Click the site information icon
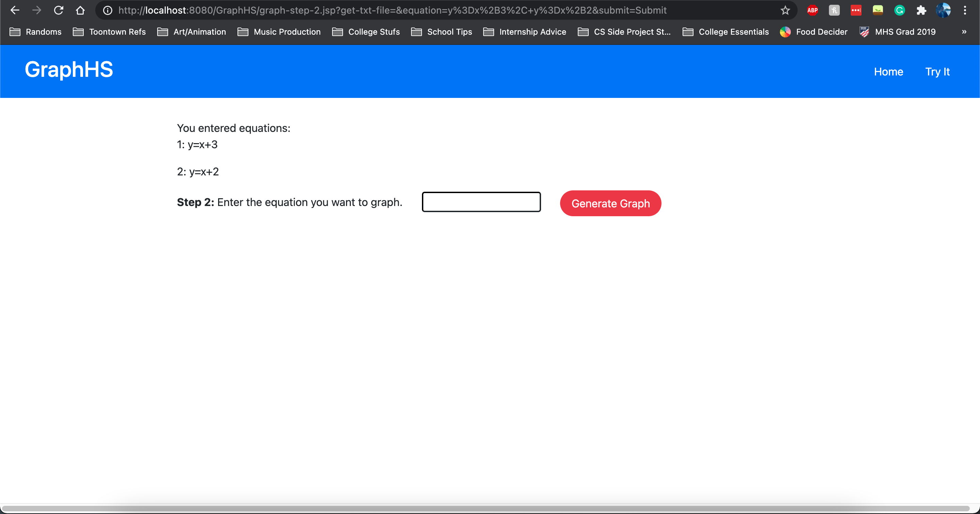 pos(108,10)
